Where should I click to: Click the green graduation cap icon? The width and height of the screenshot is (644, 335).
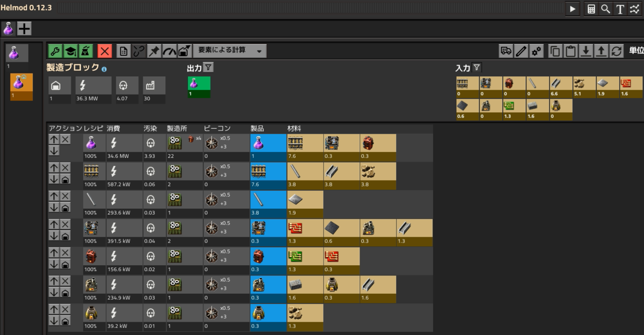point(70,51)
